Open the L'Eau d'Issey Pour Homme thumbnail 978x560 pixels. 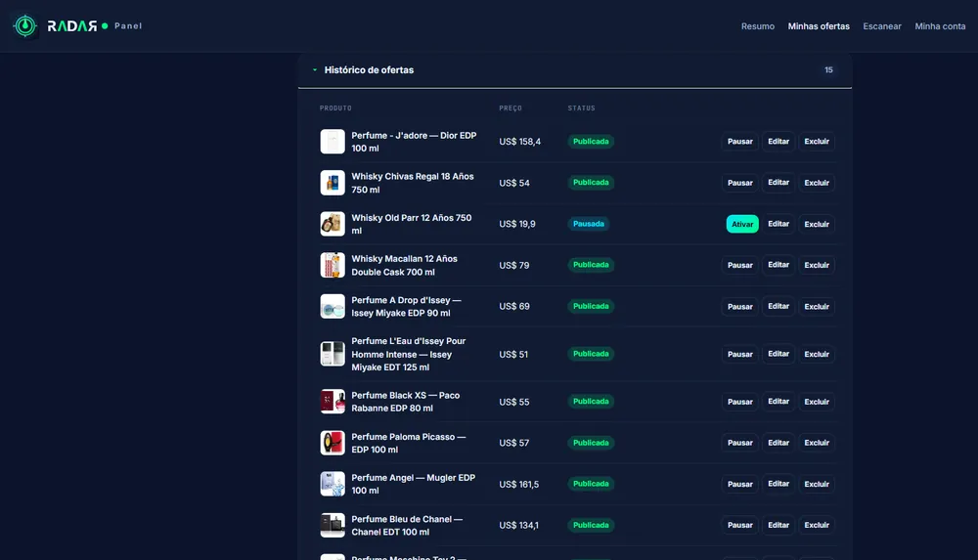pyautogui.click(x=333, y=354)
